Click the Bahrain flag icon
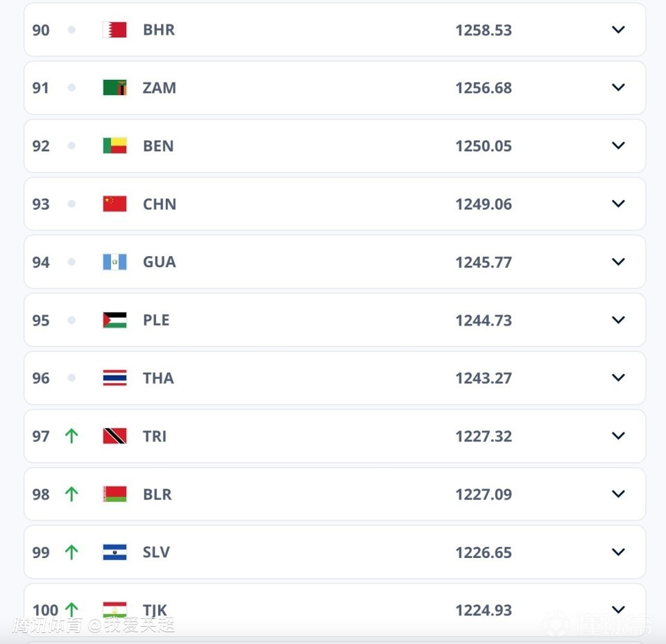 point(114,30)
